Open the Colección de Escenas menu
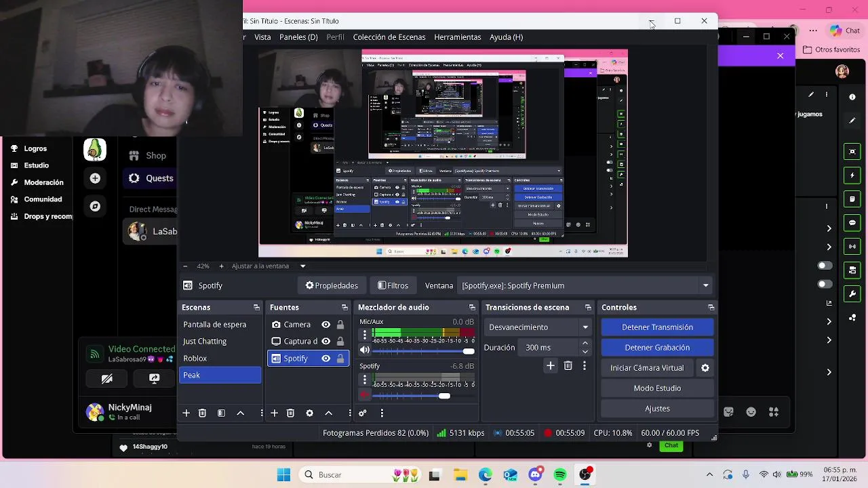 tap(389, 37)
